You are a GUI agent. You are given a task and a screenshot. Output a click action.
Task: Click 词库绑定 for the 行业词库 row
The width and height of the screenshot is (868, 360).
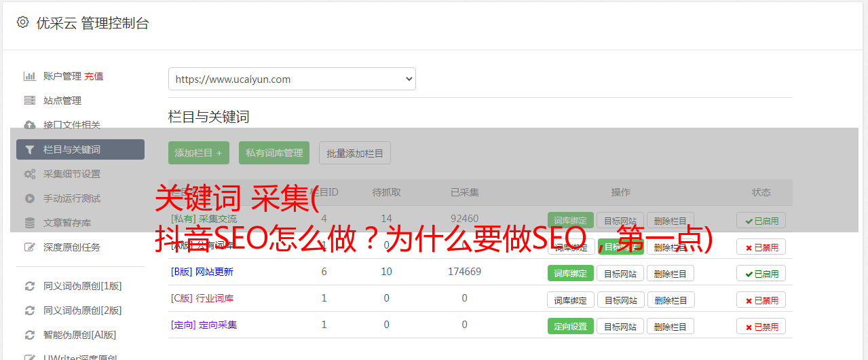point(571,300)
